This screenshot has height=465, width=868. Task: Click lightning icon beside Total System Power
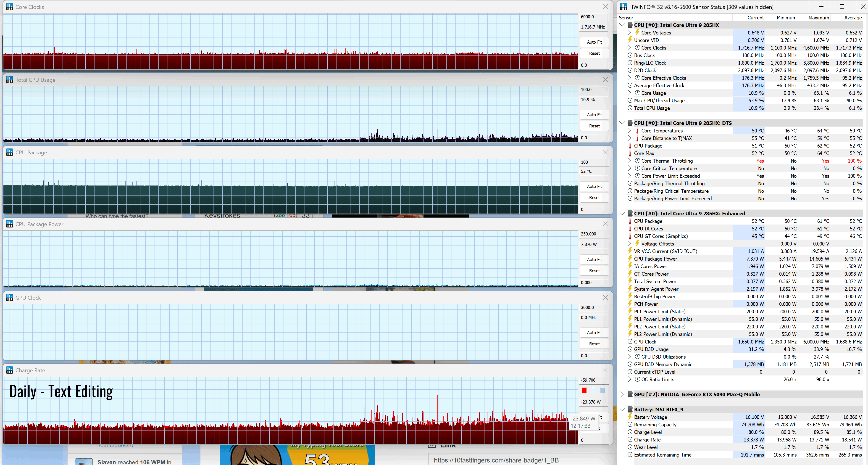[630, 281]
